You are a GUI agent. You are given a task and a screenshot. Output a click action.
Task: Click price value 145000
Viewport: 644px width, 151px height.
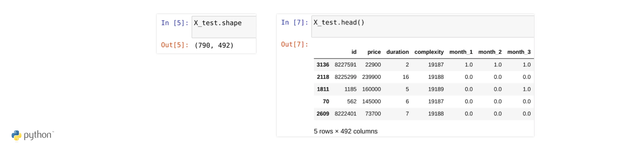click(371, 102)
